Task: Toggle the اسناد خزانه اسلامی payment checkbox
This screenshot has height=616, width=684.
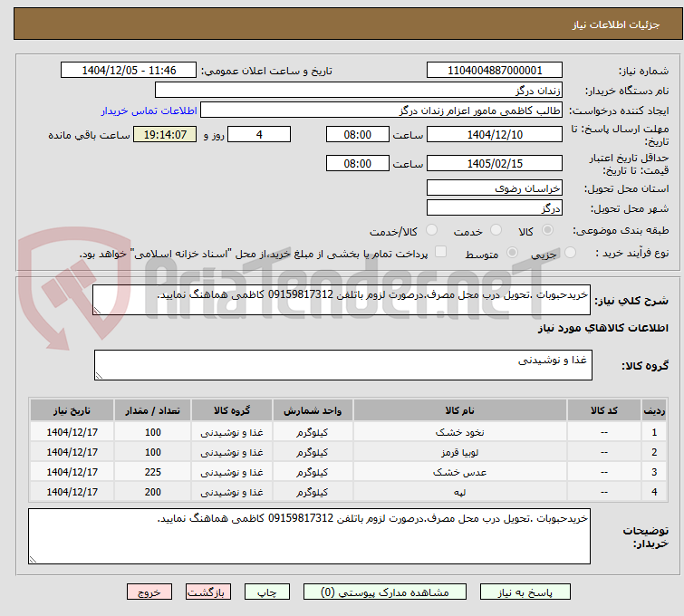Action: click(x=441, y=252)
